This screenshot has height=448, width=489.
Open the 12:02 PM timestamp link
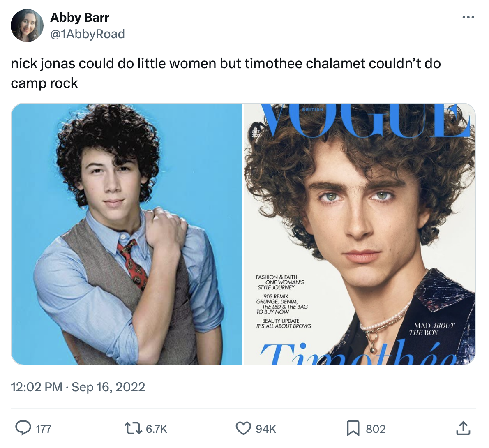point(37,387)
